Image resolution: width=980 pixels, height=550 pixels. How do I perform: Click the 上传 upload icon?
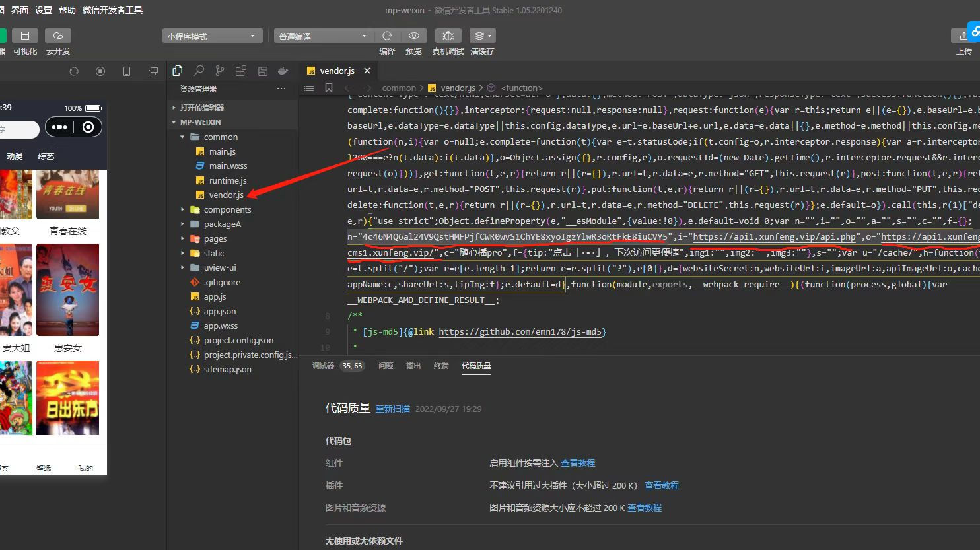[x=963, y=36]
